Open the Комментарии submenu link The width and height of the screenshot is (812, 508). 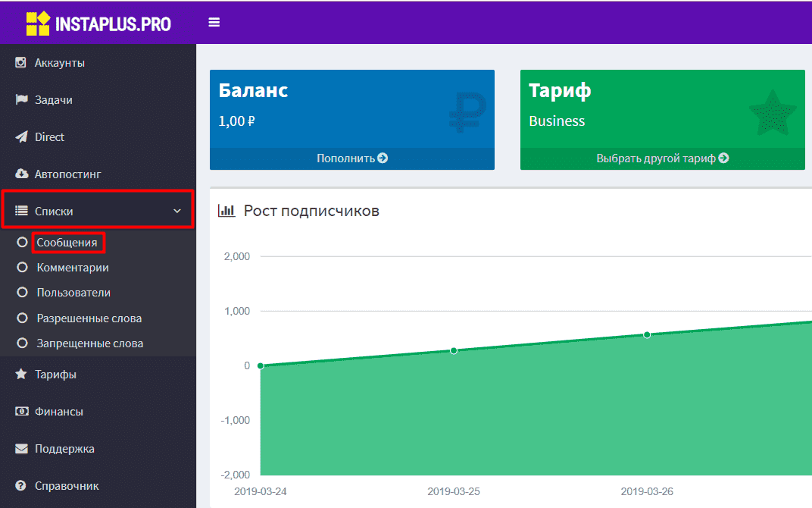pos(73,268)
